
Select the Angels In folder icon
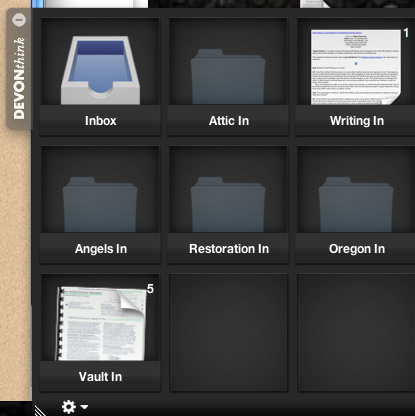[x=100, y=205]
